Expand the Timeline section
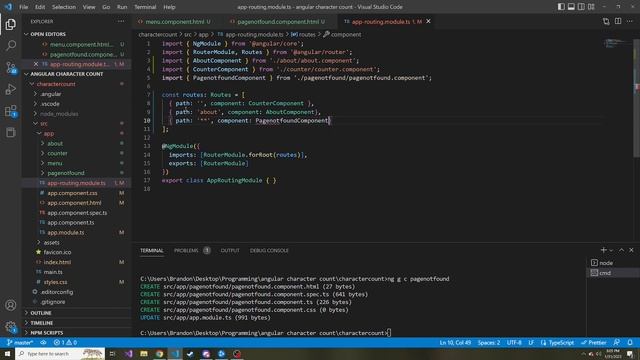640x360 pixels. coord(42,322)
